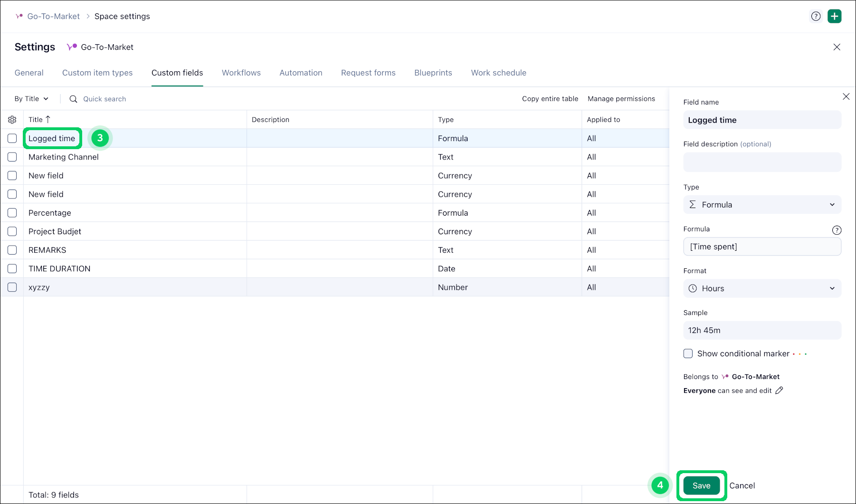856x504 pixels.
Task: Click the table settings gear icon
Action: 12,120
